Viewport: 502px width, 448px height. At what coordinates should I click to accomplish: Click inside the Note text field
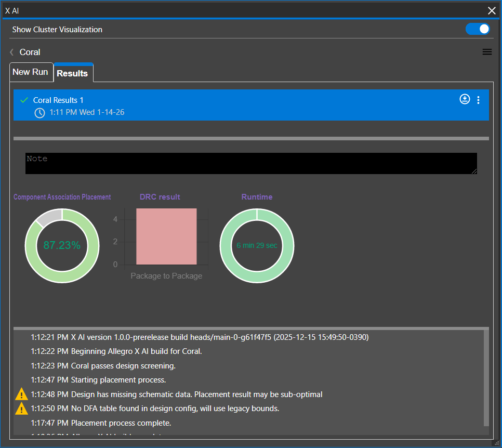251,163
